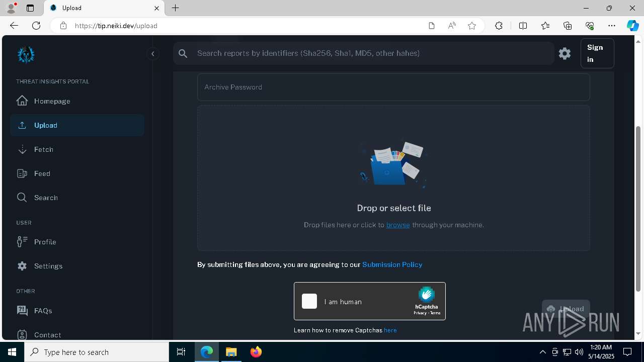Screen dimensions: 644x362
Task: Collapse the sidebar with the chevron
Action: pyautogui.click(x=153, y=54)
